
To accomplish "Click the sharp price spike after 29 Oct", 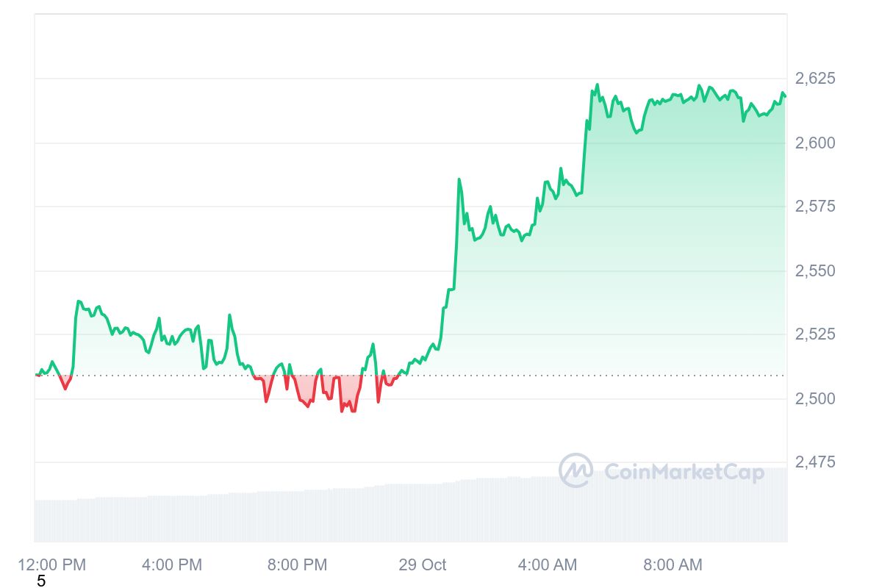I will click(459, 180).
